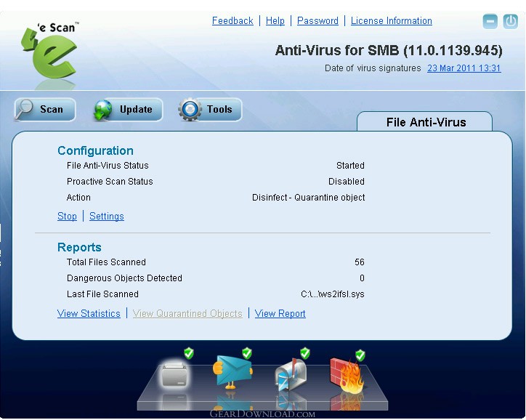Open the Scan menu button
The height and width of the screenshot is (420, 526).
pyautogui.click(x=45, y=110)
